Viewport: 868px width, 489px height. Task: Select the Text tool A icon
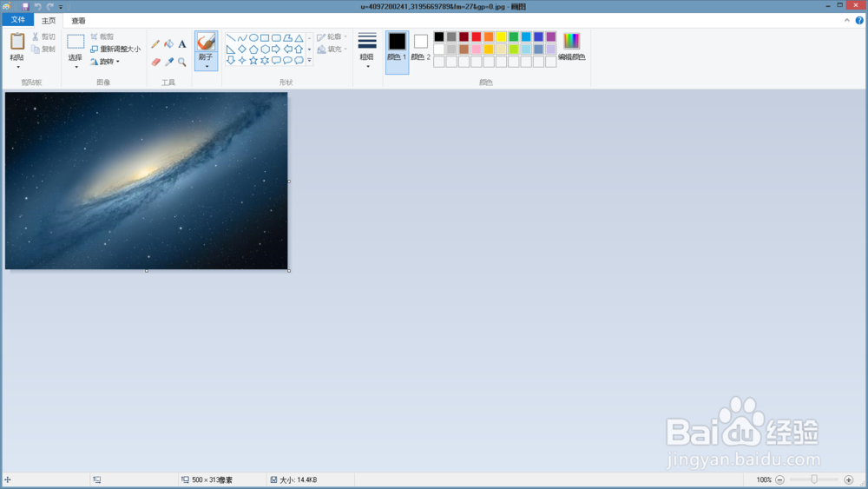(x=182, y=43)
